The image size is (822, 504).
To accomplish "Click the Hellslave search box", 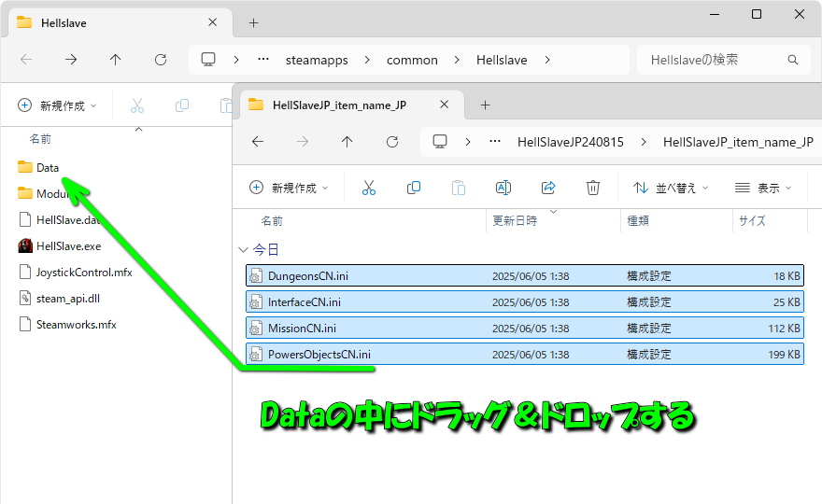I will (723, 60).
